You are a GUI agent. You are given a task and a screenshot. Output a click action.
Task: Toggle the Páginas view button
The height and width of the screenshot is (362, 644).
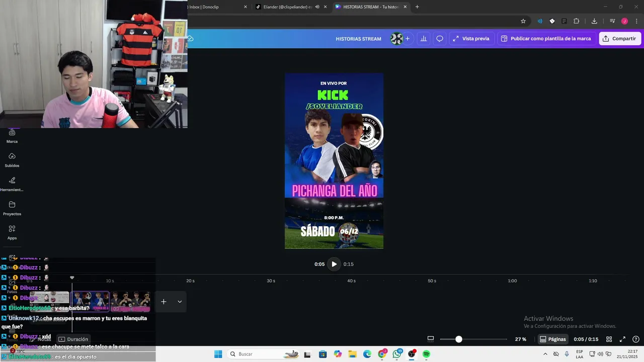[552, 339]
